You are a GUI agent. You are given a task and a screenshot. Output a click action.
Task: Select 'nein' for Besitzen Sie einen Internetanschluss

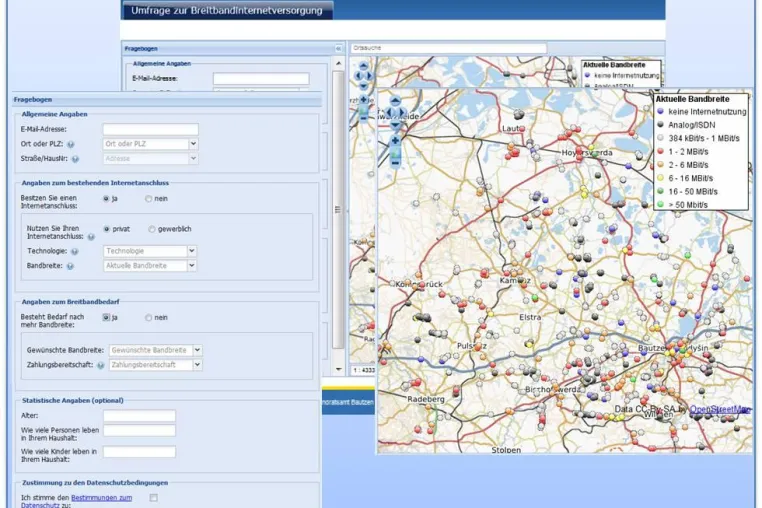point(149,199)
